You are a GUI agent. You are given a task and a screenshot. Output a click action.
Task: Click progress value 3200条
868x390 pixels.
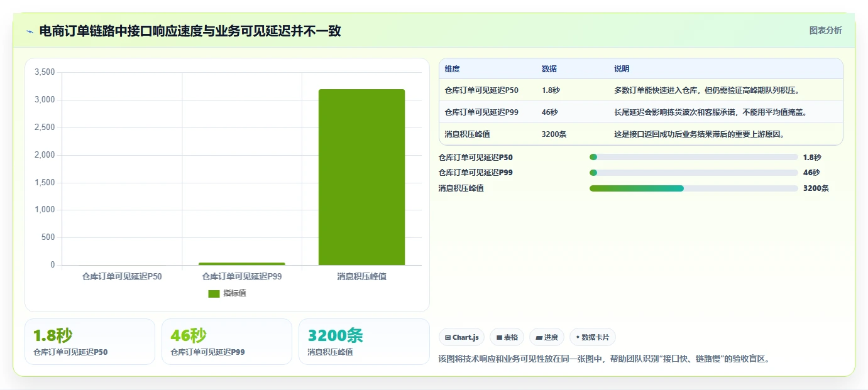pos(816,188)
